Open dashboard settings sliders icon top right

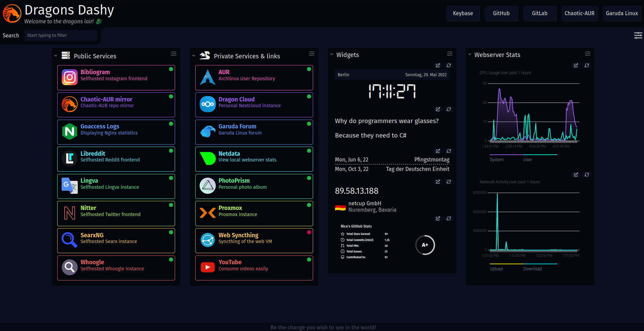coord(638,35)
